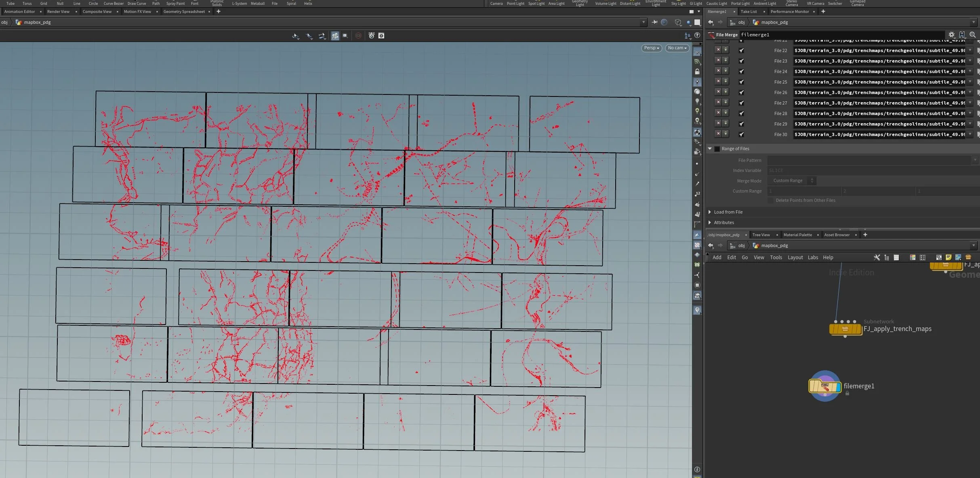Uncheck the File 22 enable checkbox
The width and height of the screenshot is (980, 478).
(x=741, y=50)
